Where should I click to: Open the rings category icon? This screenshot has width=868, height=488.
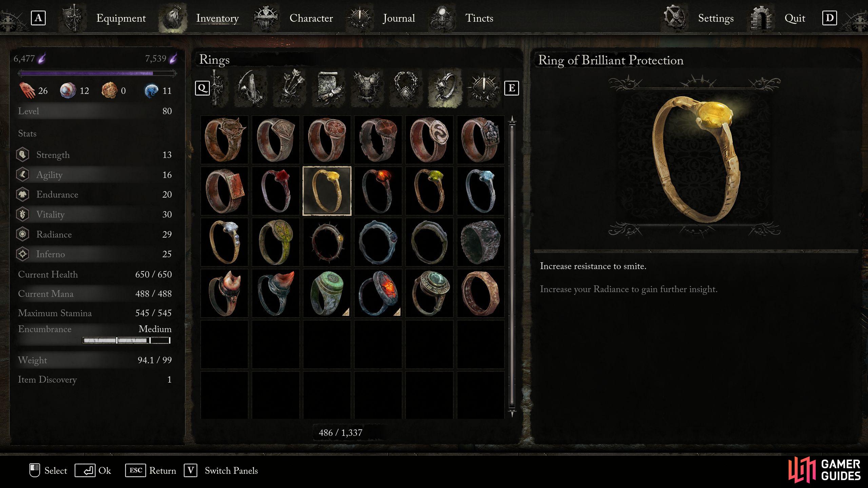click(x=445, y=88)
